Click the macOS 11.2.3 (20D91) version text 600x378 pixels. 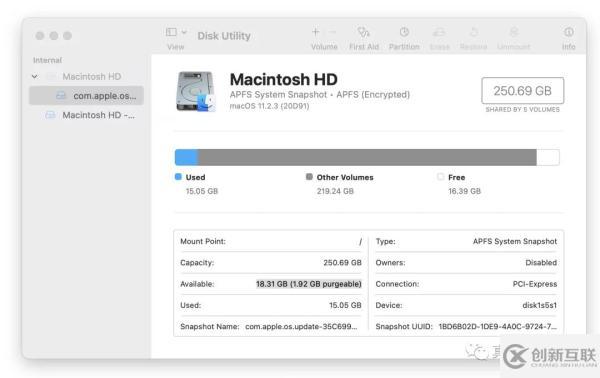(269, 106)
